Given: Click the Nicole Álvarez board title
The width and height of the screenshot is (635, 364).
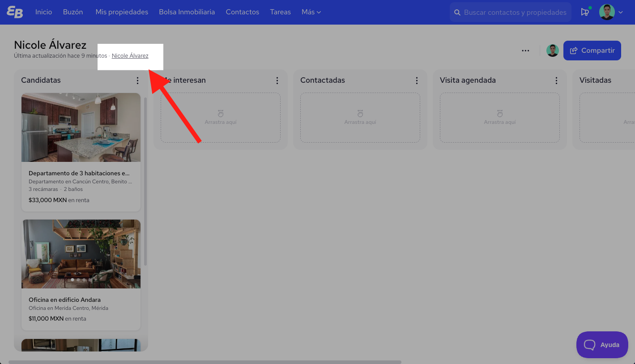Looking at the screenshot, I should (50, 45).
